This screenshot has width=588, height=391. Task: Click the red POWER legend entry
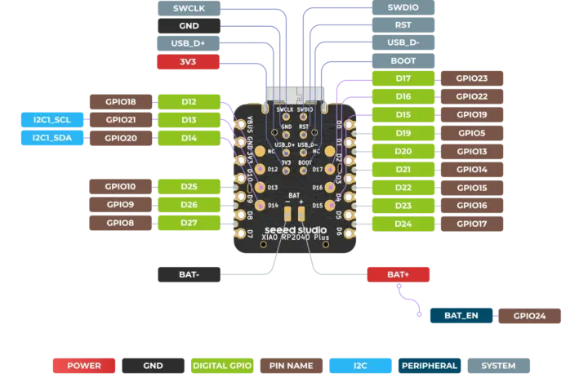point(84,366)
